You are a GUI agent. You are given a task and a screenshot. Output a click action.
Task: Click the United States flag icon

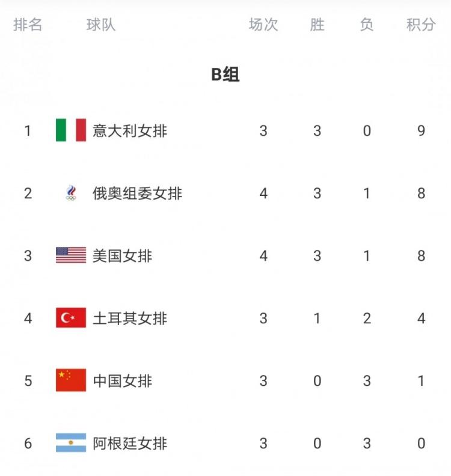pyautogui.click(x=71, y=255)
